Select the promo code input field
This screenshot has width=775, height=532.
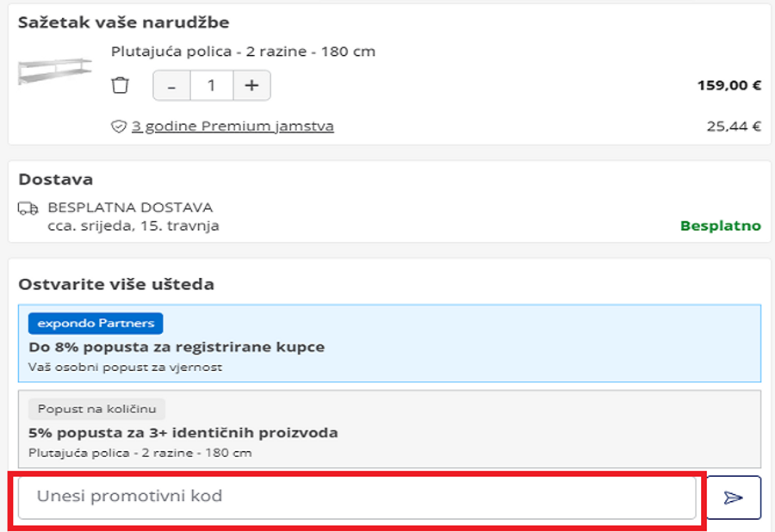click(x=362, y=496)
